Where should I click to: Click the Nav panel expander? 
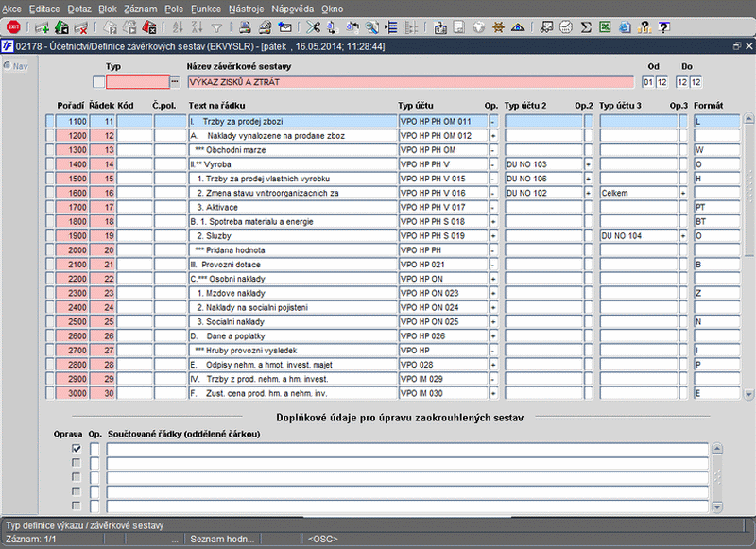click(x=8, y=65)
